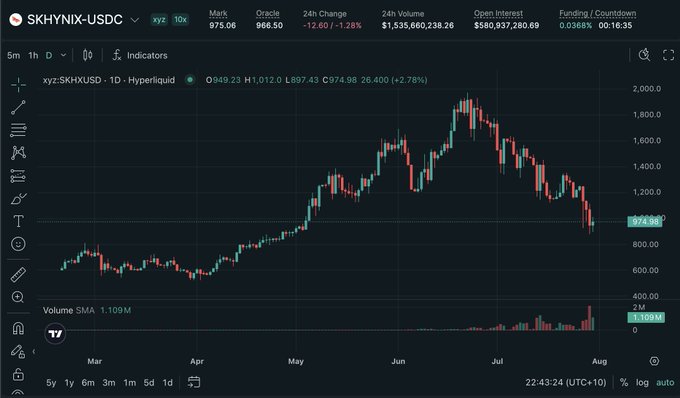Click the Funding / Countdown label
Viewport: 680px width, 398px height.
pyautogui.click(x=598, y=13)
